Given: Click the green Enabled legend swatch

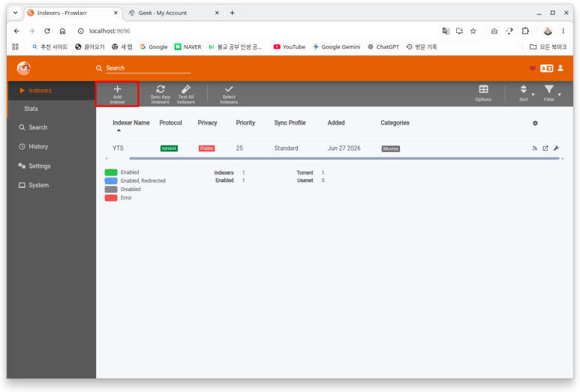Looking at the screenshot, I should click(x=111, y=172).
